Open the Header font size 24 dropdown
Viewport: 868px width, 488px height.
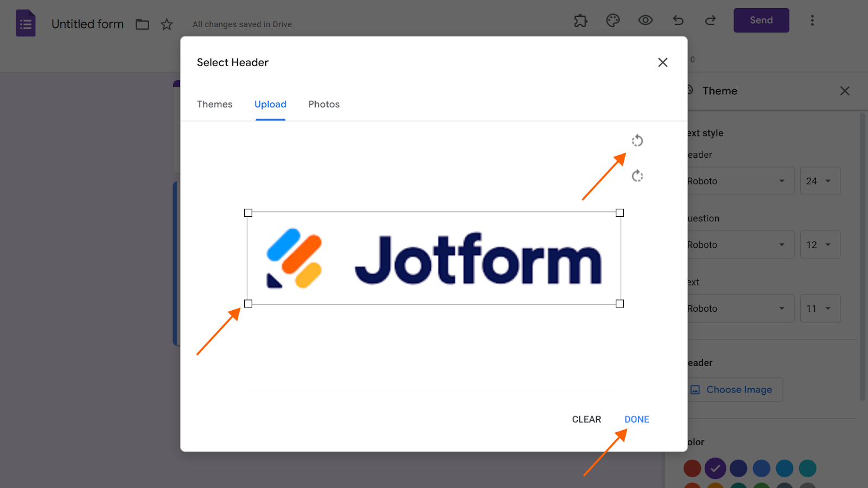point(820,181)
